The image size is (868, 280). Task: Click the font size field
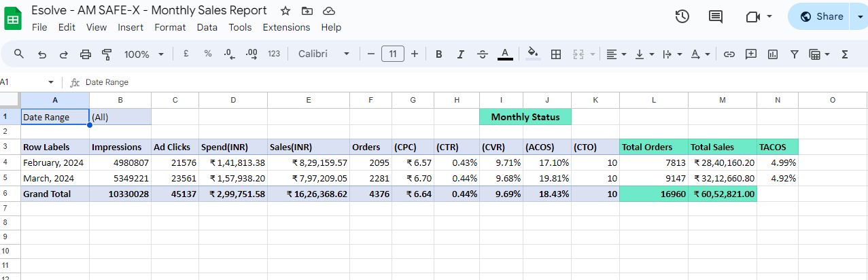(x=393, y=54)
